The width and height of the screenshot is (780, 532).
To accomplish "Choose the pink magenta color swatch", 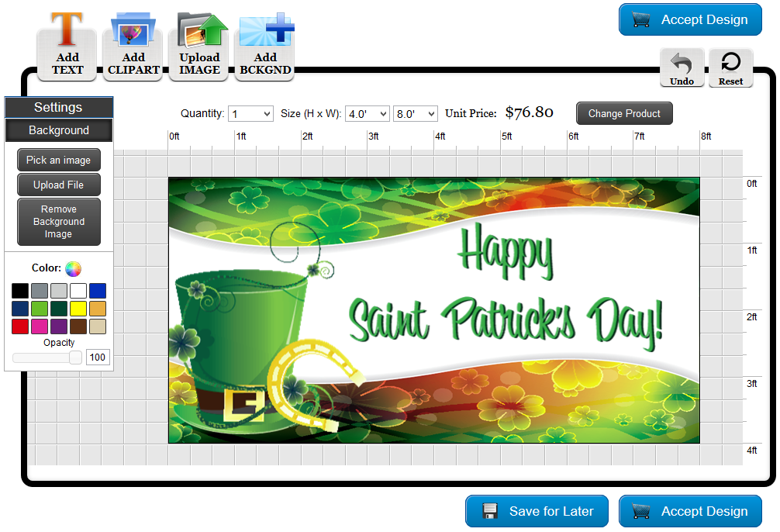I will click(x=40, y=326).
